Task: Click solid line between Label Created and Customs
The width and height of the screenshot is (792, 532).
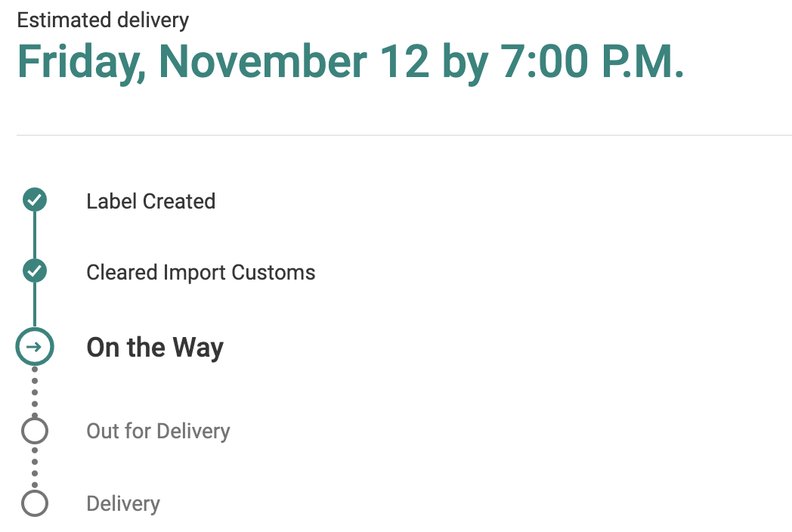Action: point(35,235)
